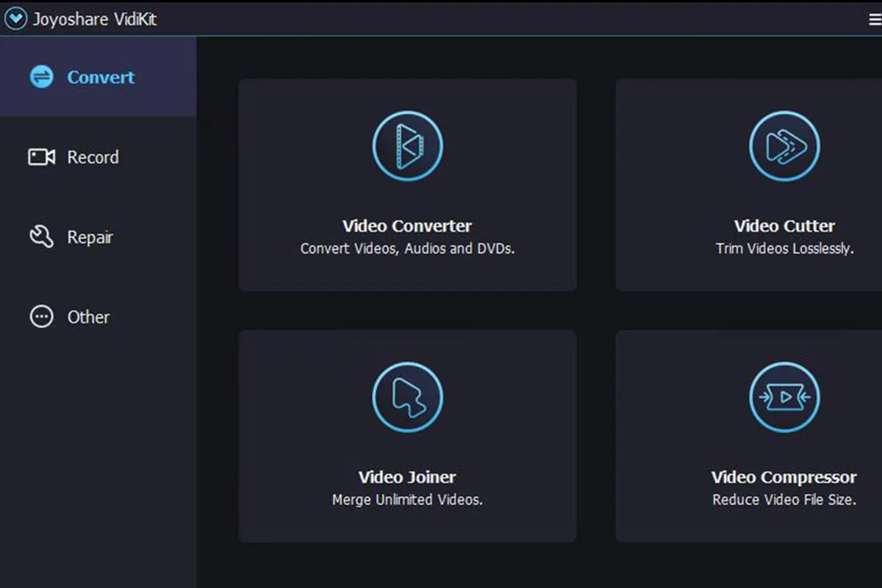Open the Video Cutter title
Screen dimensions: 882x588
pyautogui.click(x=784, y=226)
